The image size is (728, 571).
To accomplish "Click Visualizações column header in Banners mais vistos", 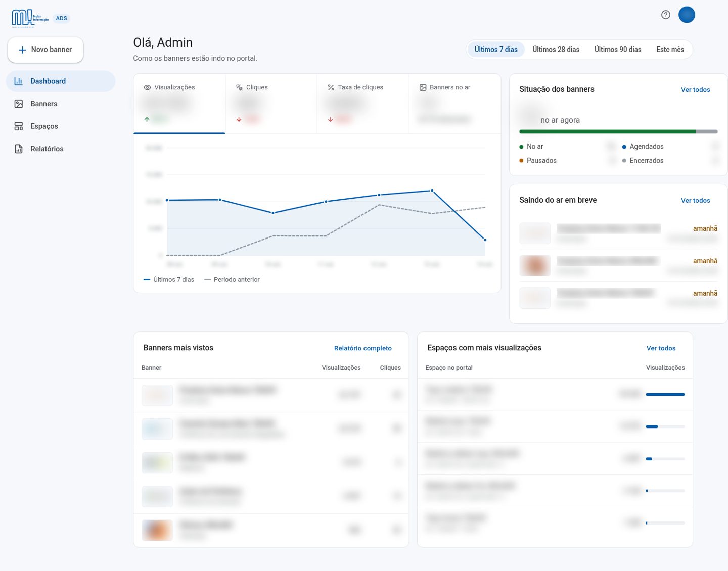I will 341,368.
